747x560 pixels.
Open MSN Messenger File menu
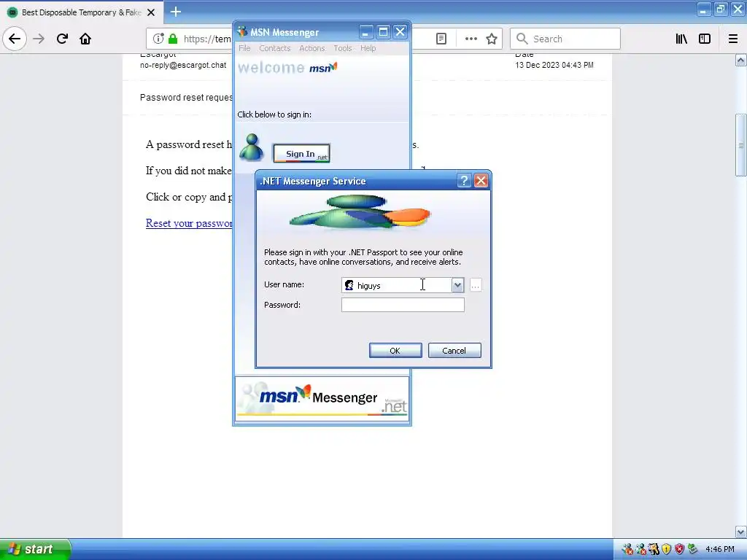[244, 48]
